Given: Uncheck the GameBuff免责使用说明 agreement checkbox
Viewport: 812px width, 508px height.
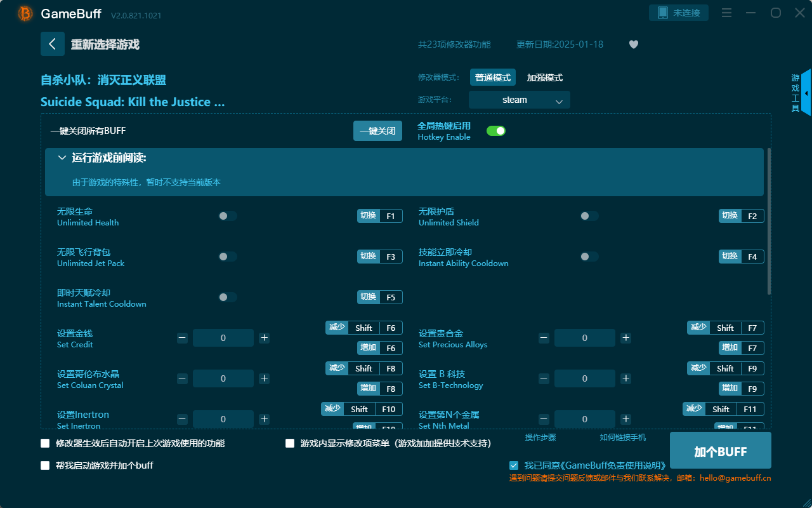Looking at the screenshot, I should (x=514, y=465).
